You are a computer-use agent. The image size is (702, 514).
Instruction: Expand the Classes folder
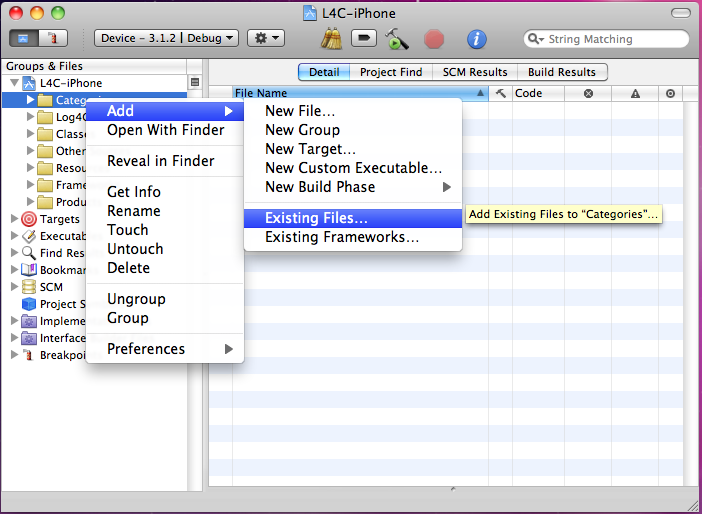coord(30,133)
